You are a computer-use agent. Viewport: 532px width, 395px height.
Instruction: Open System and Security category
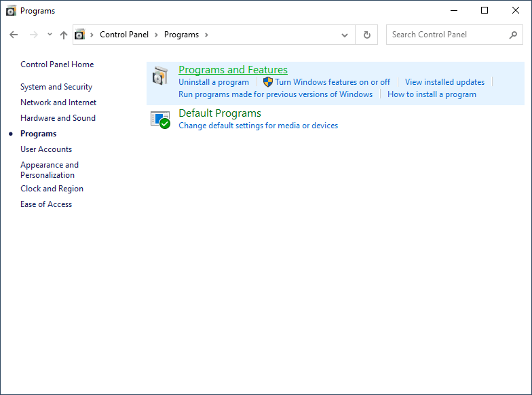(x=56, y=87)
